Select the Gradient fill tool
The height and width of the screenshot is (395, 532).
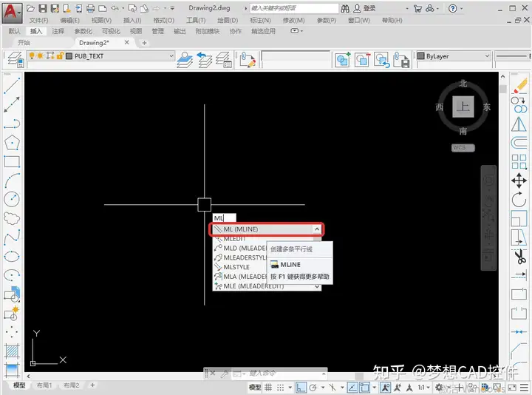click(x=12, y=370)
